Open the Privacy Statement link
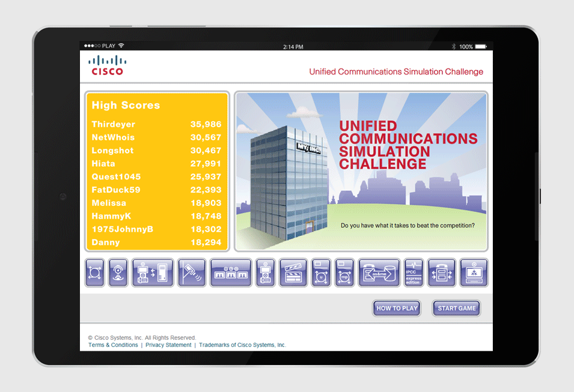 168,345
